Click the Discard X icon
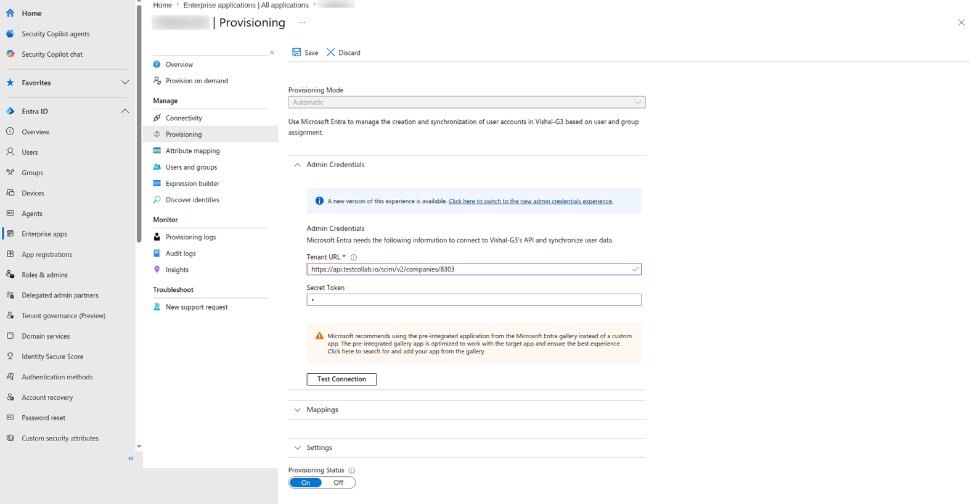980x504 pixels. point(331,52)
